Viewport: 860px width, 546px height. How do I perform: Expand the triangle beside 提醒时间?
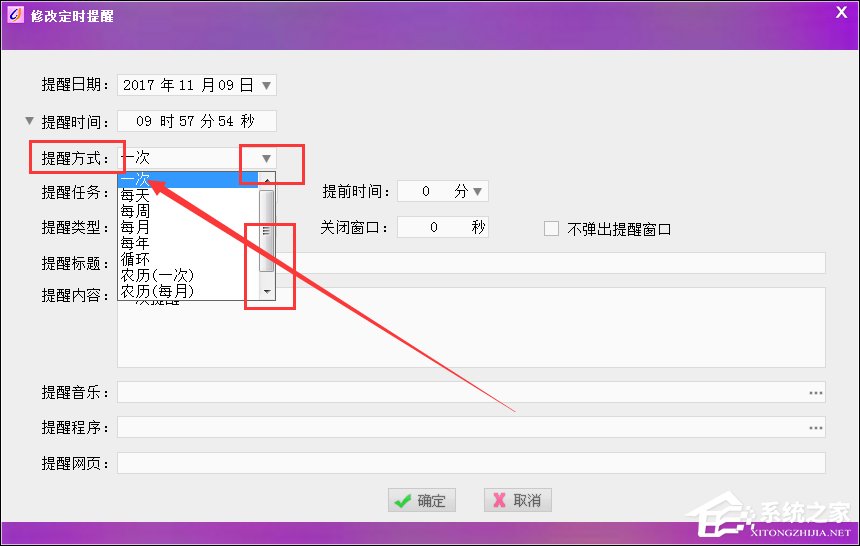pyautogui.click(x=30, y=120)
